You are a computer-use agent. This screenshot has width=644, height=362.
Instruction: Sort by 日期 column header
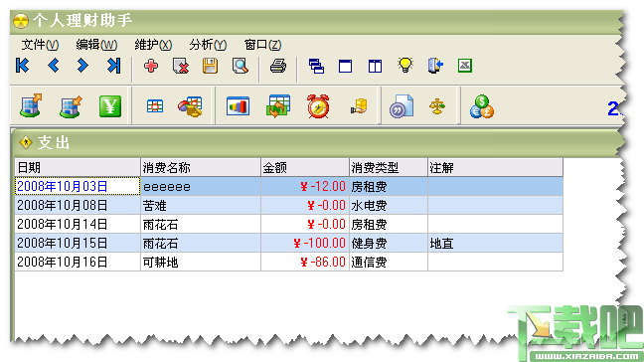click(78, 167)
